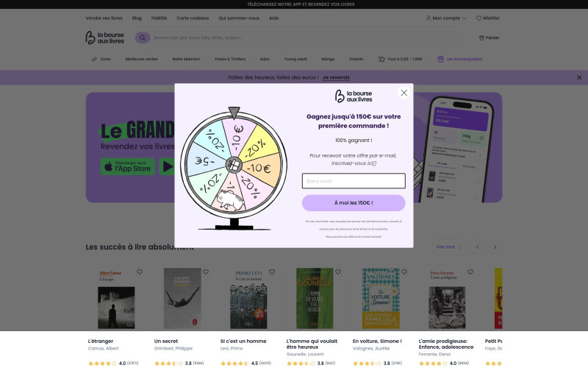Add L'étranger to wishlist via heart
Viewport: 588px width, 368px height.
(x=140, y=272)
